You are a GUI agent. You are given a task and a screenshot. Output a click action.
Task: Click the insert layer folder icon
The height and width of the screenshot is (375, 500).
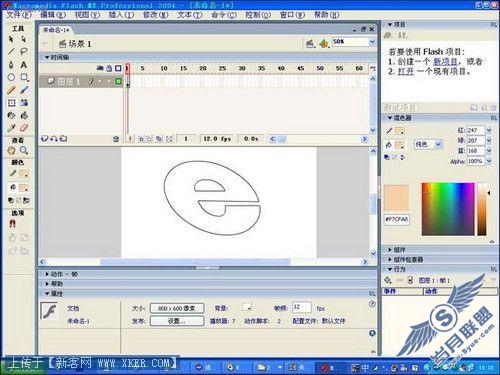[63, 139]
